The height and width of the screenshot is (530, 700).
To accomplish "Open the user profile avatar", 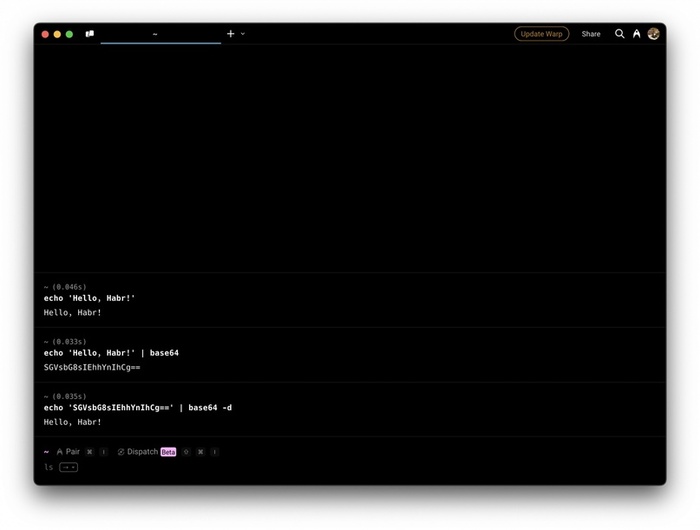I will click(x=653, y=34).
